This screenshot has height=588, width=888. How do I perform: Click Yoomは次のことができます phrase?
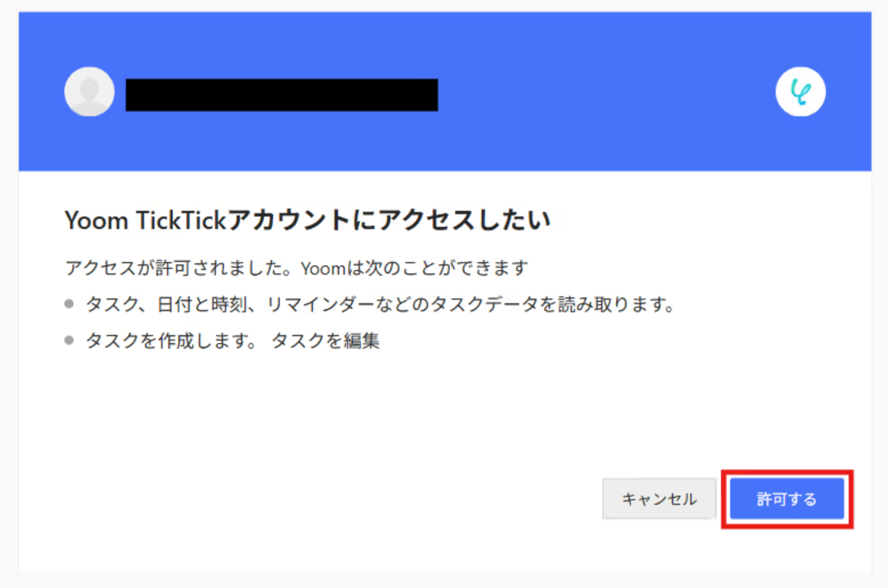(x=414, y=268)
